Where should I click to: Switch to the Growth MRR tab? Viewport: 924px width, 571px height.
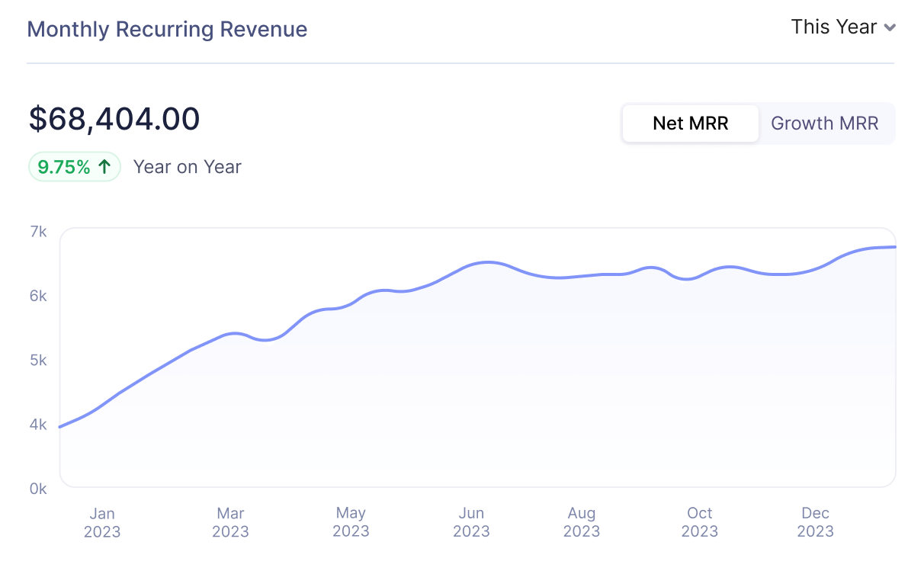tap(825, 123)
